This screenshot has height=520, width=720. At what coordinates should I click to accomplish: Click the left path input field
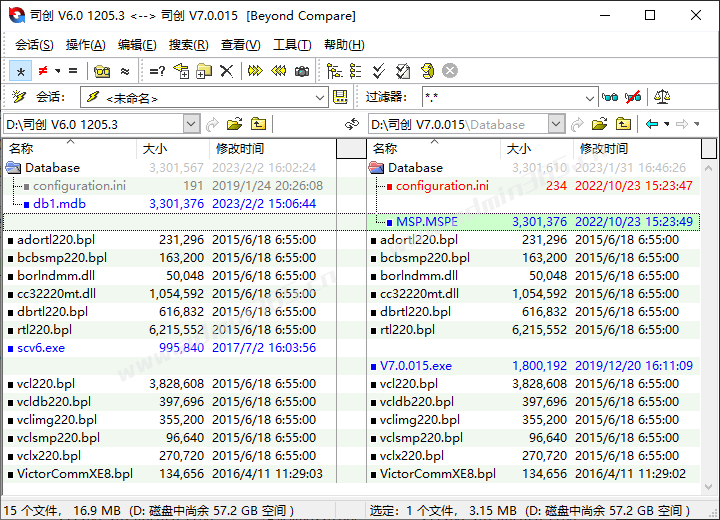click(94, 124)
